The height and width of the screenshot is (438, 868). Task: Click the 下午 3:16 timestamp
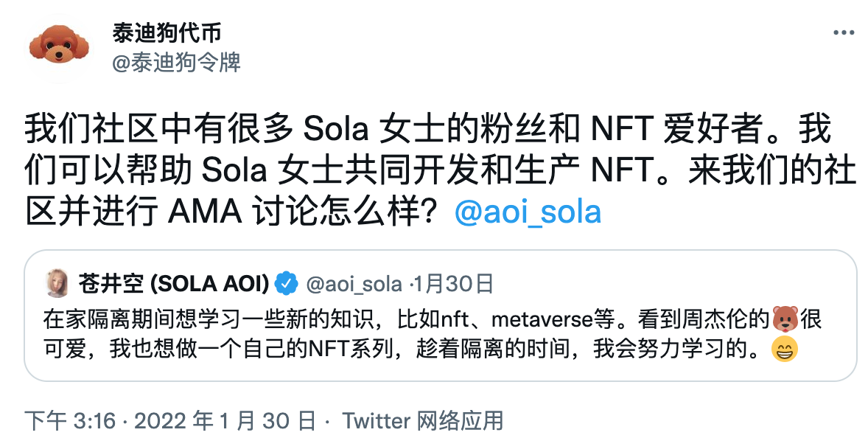(x=71, y=420)
